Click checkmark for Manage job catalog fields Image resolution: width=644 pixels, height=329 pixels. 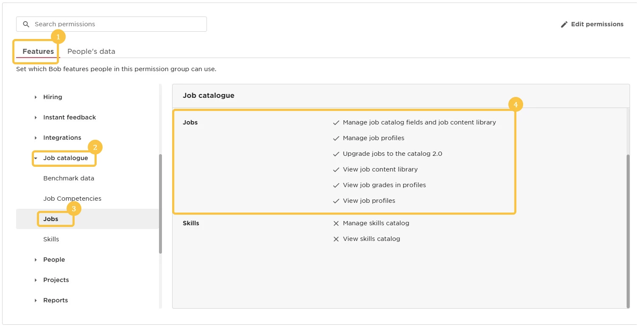[x=336, y=122]
